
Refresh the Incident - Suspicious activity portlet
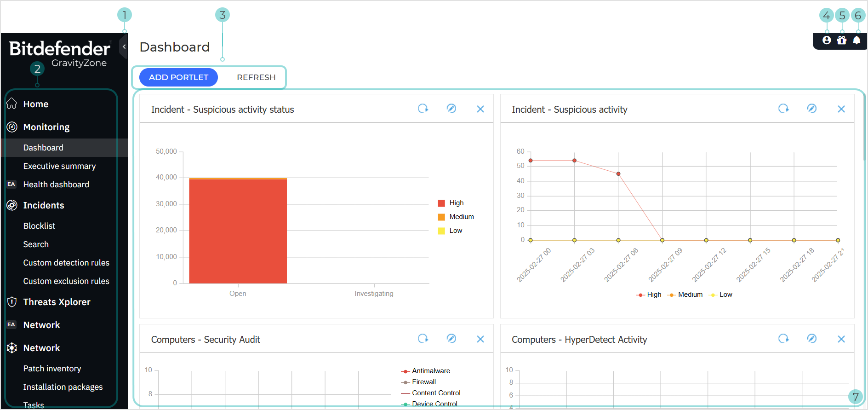click(783, 109)
